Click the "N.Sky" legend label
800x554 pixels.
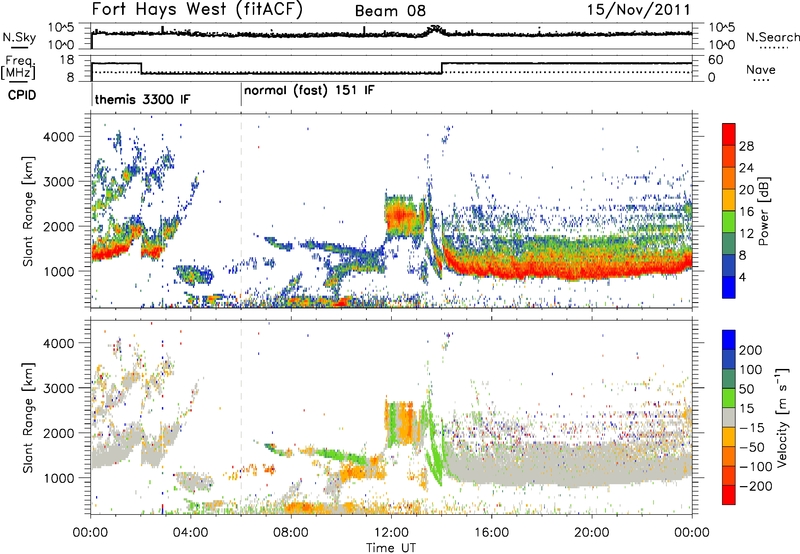[19, 37]
